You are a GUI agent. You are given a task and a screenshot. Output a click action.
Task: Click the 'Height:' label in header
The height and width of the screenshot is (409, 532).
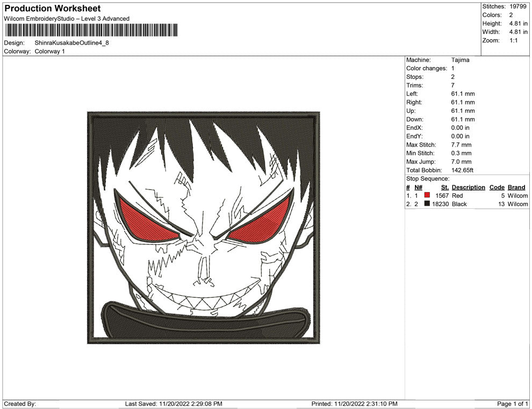pyautogui.click(x=492, y=24)
